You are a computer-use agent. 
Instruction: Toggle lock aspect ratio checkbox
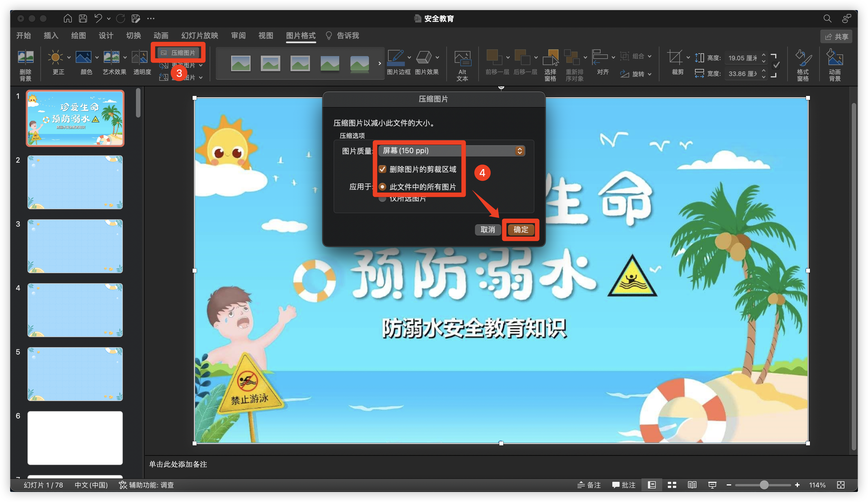click(x=776, y=65)
